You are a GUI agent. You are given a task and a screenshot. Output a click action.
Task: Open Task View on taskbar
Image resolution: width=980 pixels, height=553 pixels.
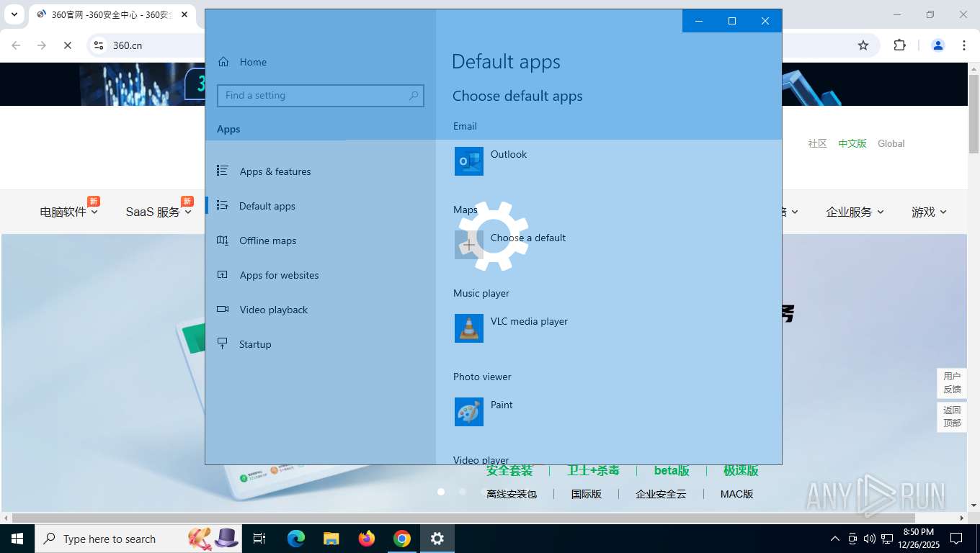(x=259, y=539)
